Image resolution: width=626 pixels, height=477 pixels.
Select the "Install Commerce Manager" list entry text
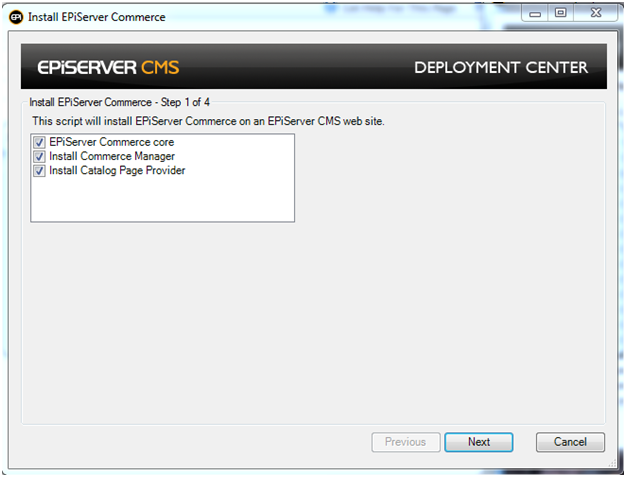coord(112,157)
